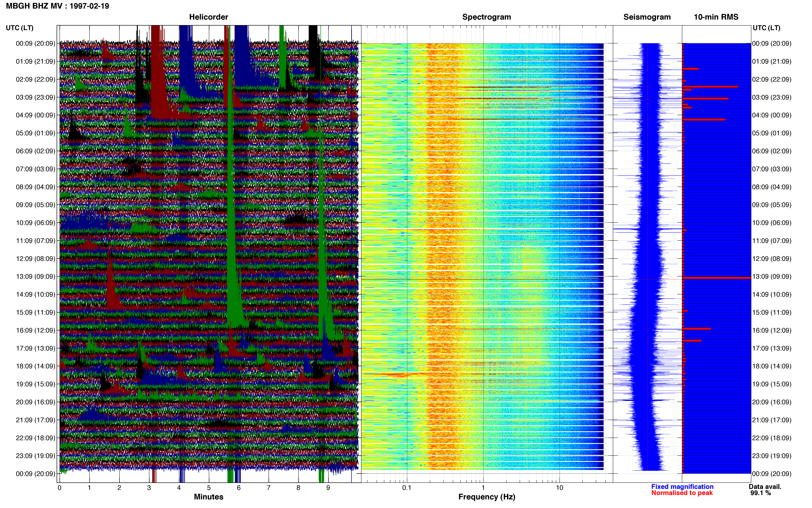Click left time label '08:09 (04:09)'

(x=36, y=187)
